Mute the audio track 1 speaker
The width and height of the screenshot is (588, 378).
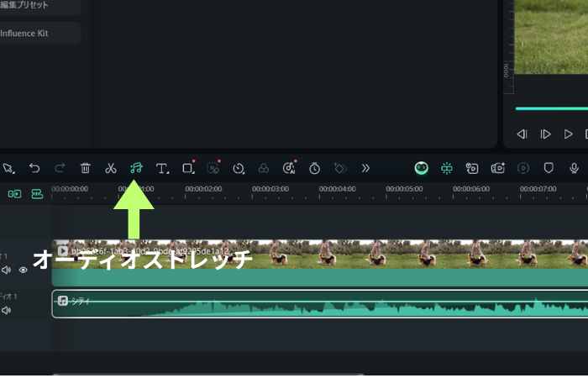[7, 310]
